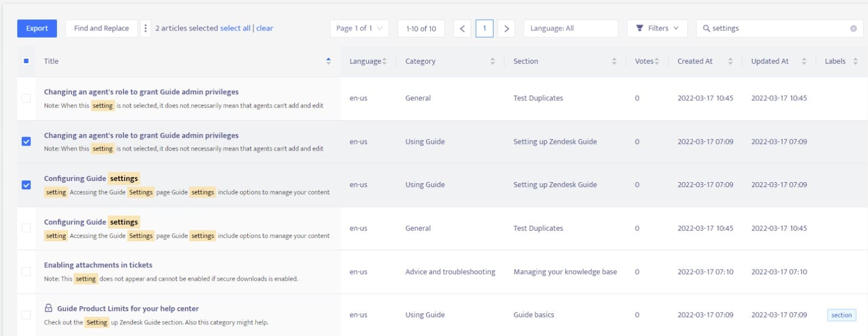Click the clear selection link

(264, 28)
